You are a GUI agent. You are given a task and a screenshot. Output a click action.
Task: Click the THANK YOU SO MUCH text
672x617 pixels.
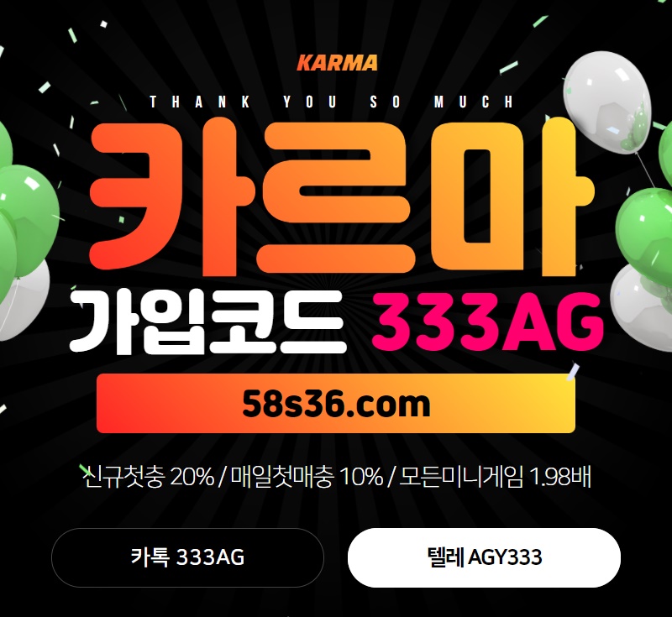pos(332,102)
